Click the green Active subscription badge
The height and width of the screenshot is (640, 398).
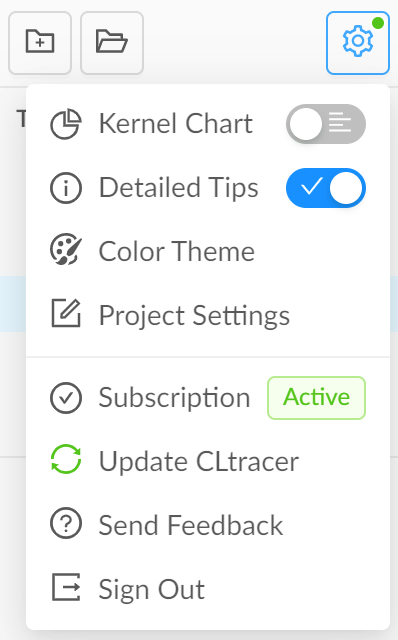click(x=316, y=398)
